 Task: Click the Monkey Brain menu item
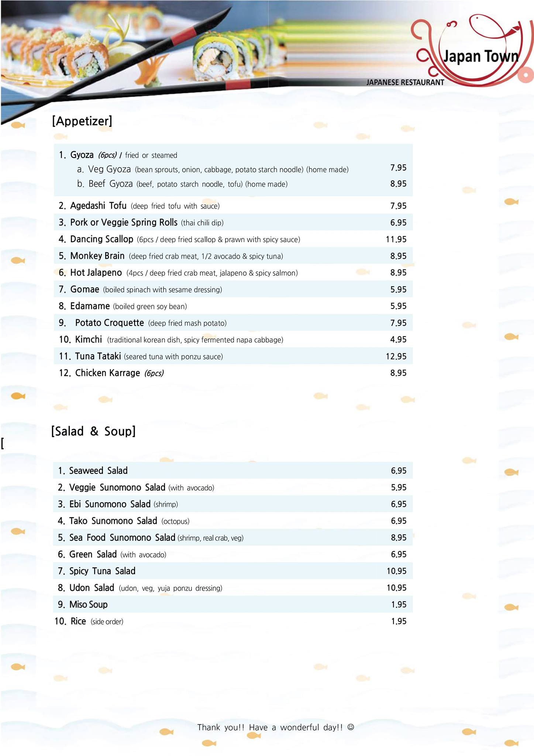tap(97, 256)
